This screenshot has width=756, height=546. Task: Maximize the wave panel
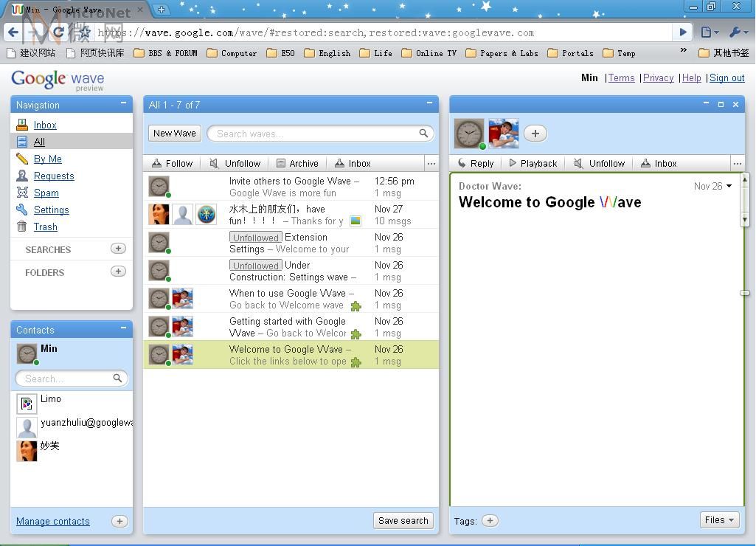click(721, 104)
